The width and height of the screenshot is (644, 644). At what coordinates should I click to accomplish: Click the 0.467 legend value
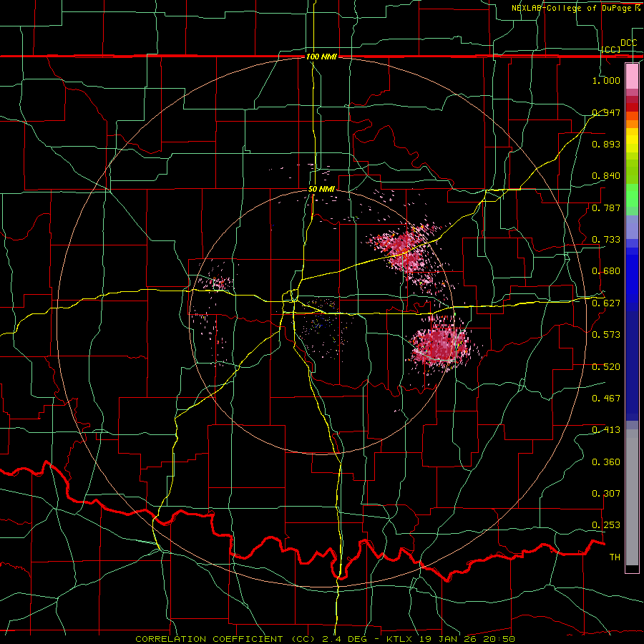click(606, 399)
